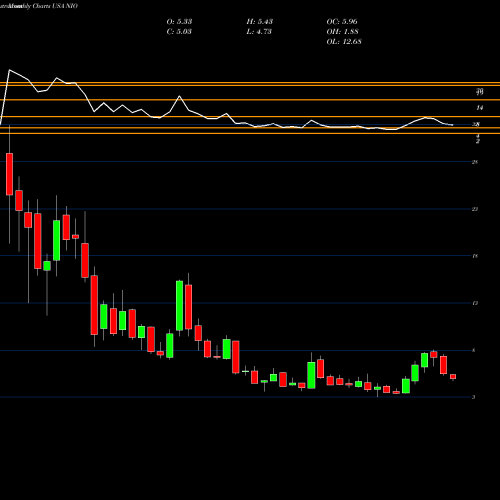
Task: Click the 'OC: 5.96' value
Action: click(x=342, y=22)
